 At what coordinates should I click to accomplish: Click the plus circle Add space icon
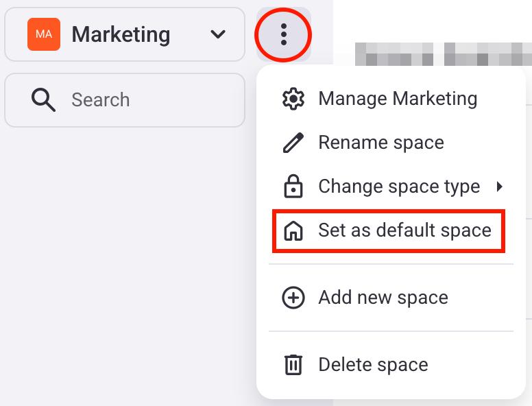[293, 298]
